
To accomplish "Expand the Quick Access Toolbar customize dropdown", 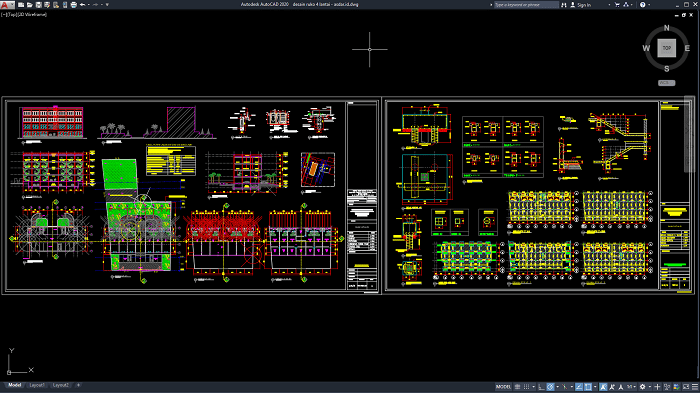I will tap(107, 4).
